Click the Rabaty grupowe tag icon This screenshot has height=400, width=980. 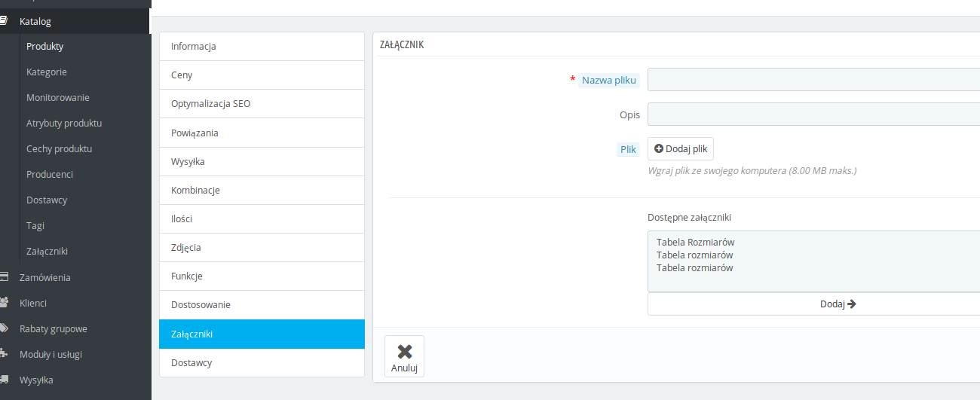point(3,328)
